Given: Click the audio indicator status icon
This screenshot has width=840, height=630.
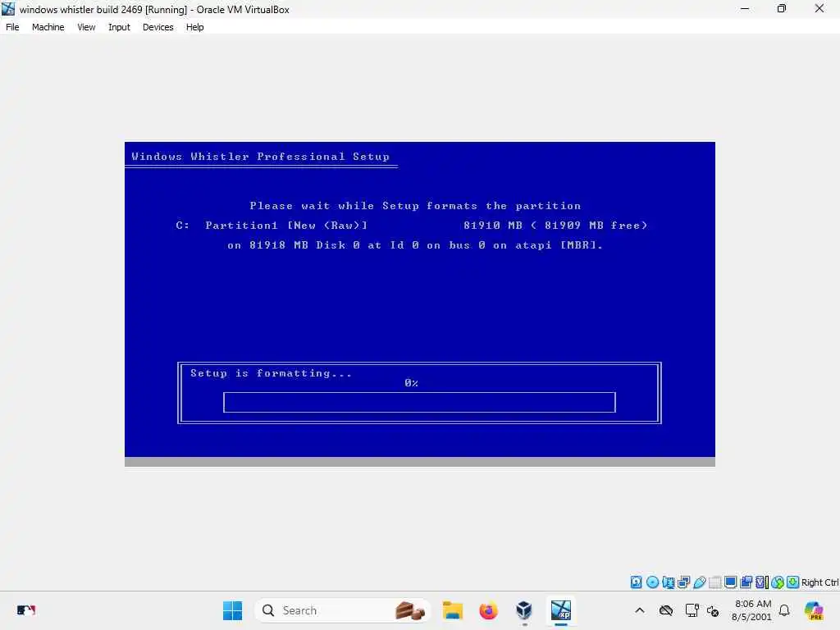Looking at the screenshot, I should click(668, 582).
